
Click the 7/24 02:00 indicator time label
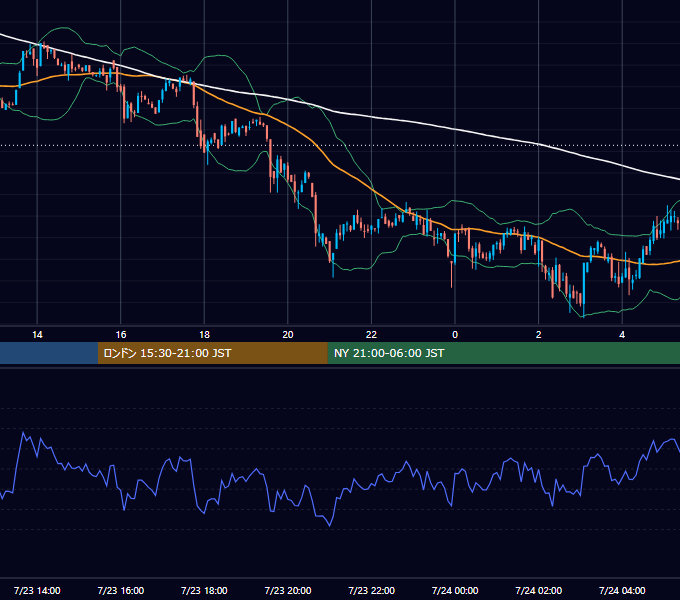click(539, 590)
